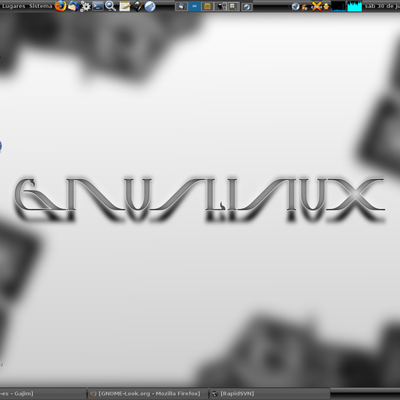The width and height of the screenshot is (400, 400).
Task: Open the cyan network monitor graph
Action: point(355,6)
